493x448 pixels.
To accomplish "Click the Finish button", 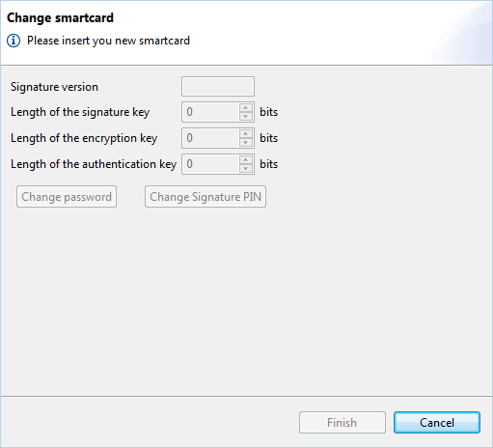I will pos(342,422).
